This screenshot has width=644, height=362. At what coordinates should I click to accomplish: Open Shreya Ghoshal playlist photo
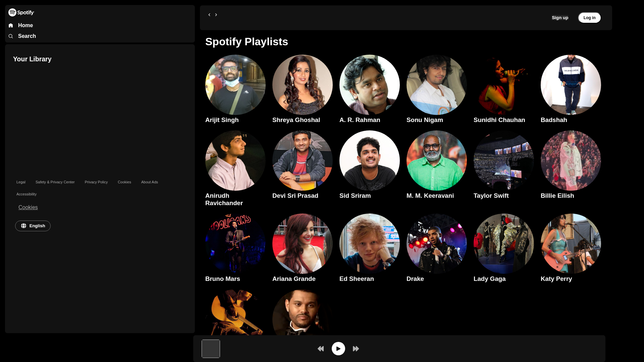[303, 85]
